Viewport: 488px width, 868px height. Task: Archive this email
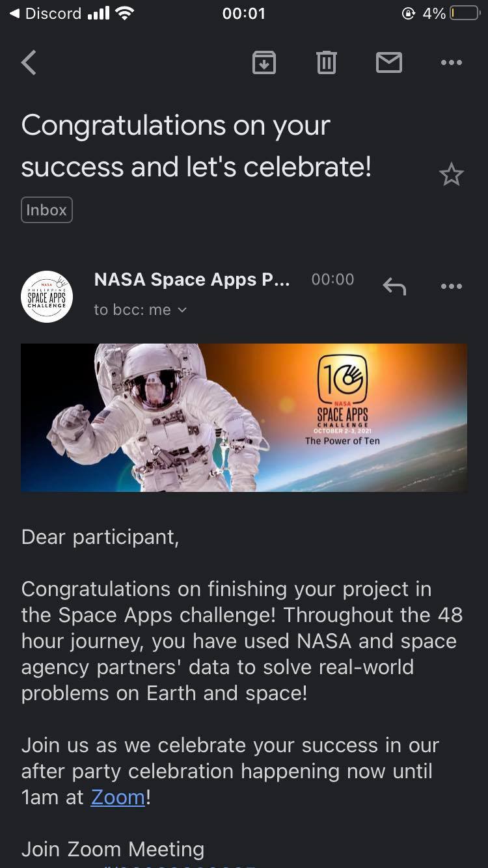[x=264, y=63]
